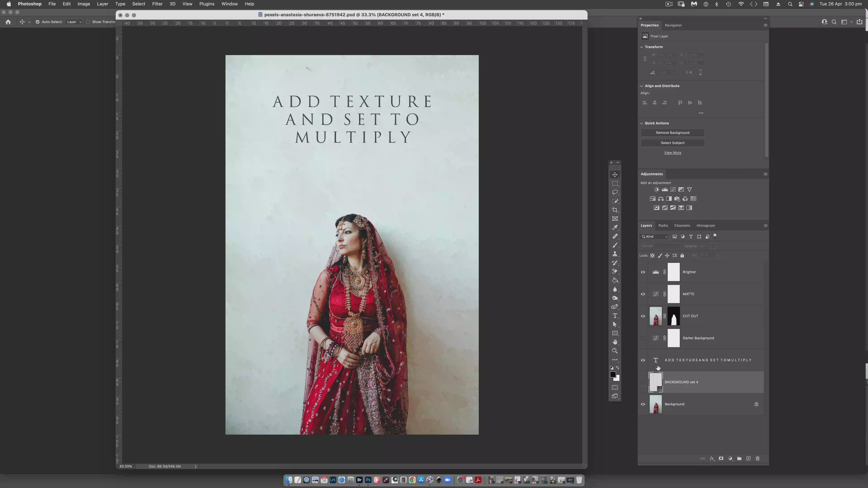Select the Crop tool
868x488 pixels.
[x=615, y=210]
